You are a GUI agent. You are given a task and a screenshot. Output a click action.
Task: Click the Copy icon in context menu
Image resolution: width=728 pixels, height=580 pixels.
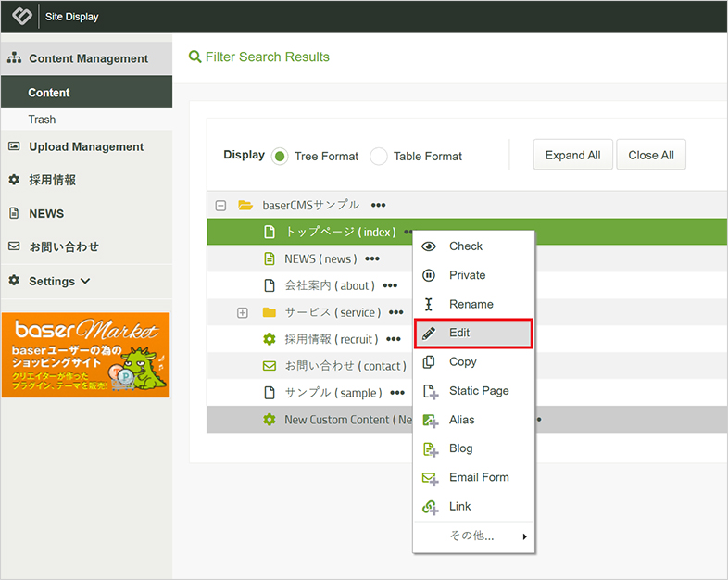(429, 362)
